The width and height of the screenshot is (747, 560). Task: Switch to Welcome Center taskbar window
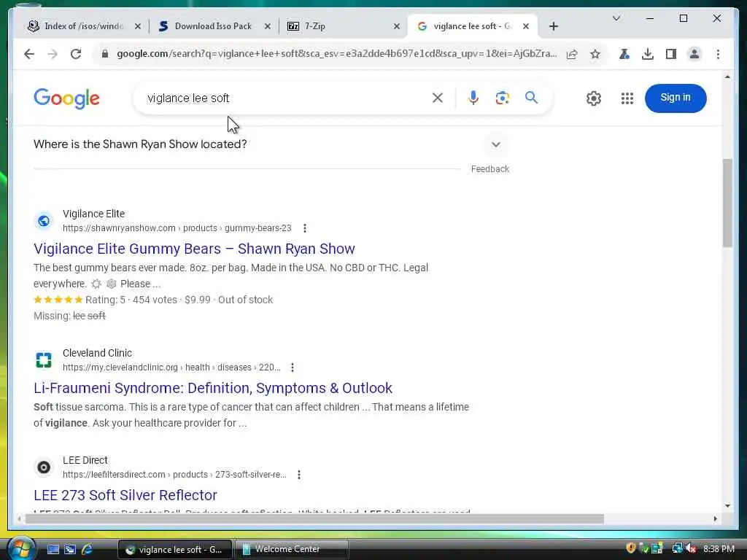point(292,549)
